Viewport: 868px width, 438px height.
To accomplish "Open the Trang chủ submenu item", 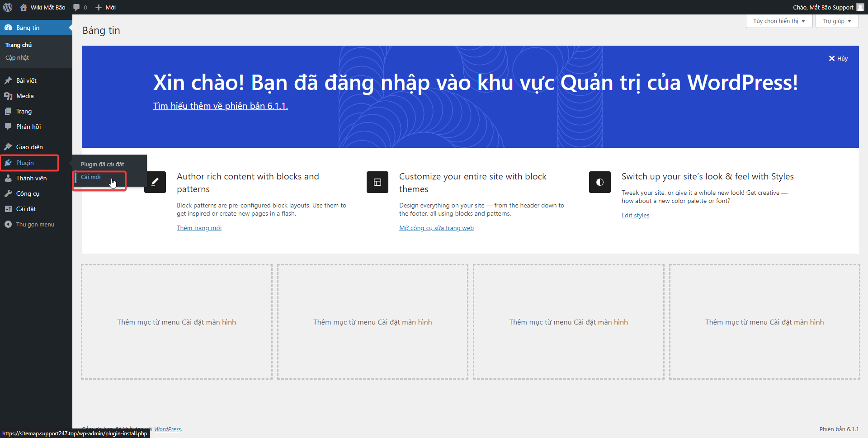I will click(19, 45).
